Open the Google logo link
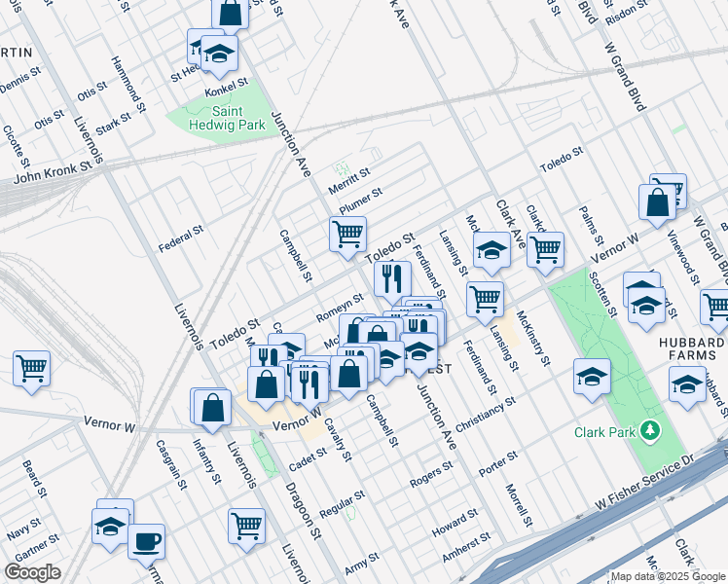This screenshot has width=728, height=584. click(x=32, y=572)
